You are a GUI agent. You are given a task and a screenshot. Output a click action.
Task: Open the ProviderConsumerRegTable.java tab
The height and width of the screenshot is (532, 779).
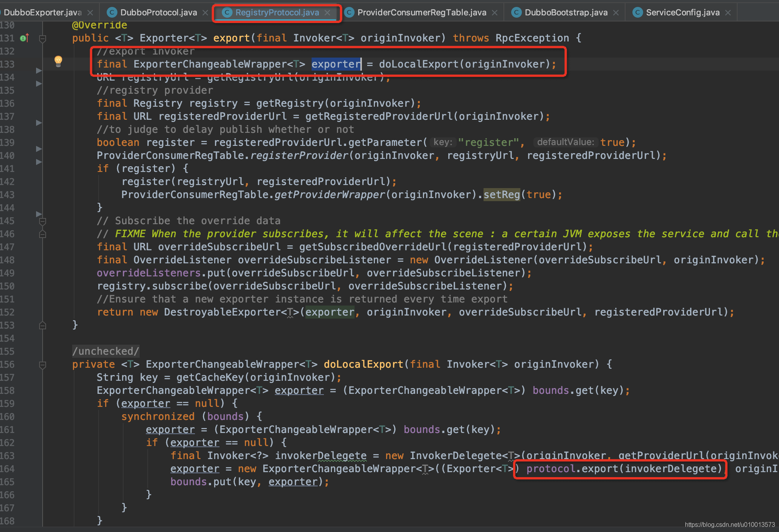coord(421,13)
